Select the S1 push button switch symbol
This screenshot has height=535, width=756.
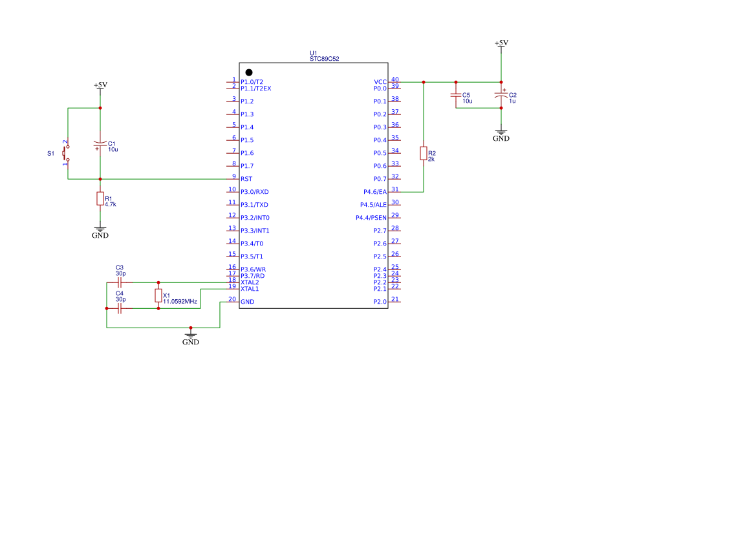click(x=65, y=153)
